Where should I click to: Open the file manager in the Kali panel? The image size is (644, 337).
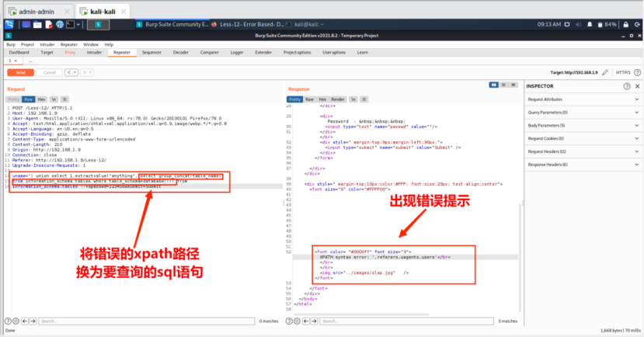tap(37, 25)
